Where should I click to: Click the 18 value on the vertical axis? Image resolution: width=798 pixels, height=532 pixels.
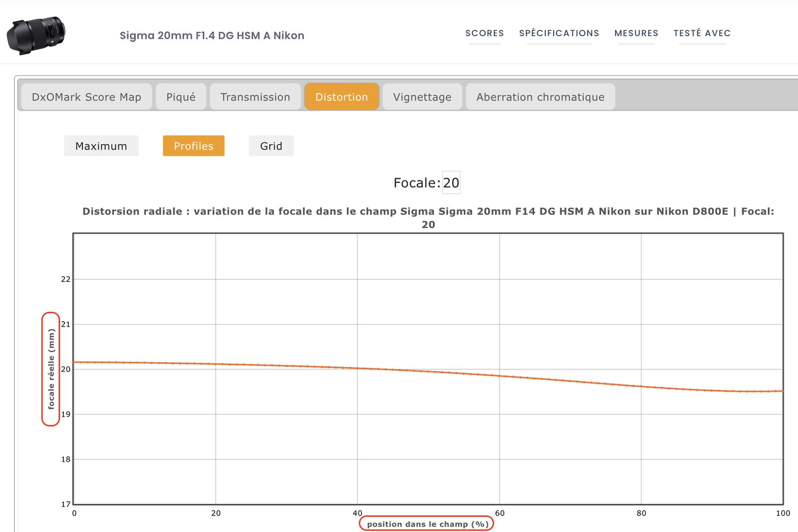pos(65,459)
